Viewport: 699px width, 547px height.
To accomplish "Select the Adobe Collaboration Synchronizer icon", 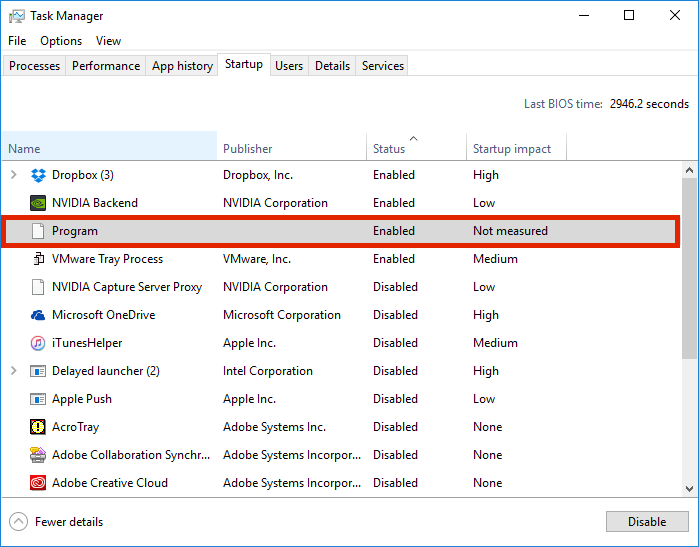I will point(38,455).
